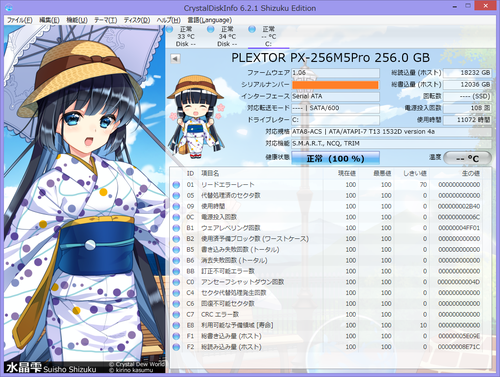500x377 pixels.
Task: Click power on hours 11072 時間
Action: tap(467, 120)
